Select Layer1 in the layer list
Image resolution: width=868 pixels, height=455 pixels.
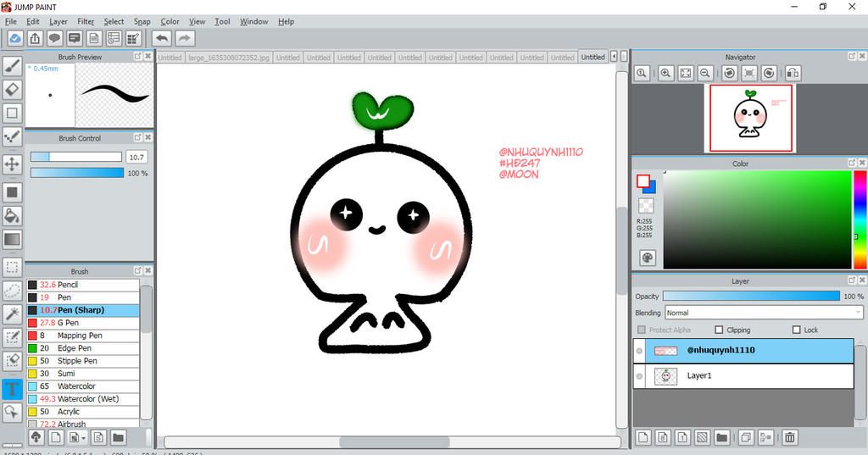[743, 376]
